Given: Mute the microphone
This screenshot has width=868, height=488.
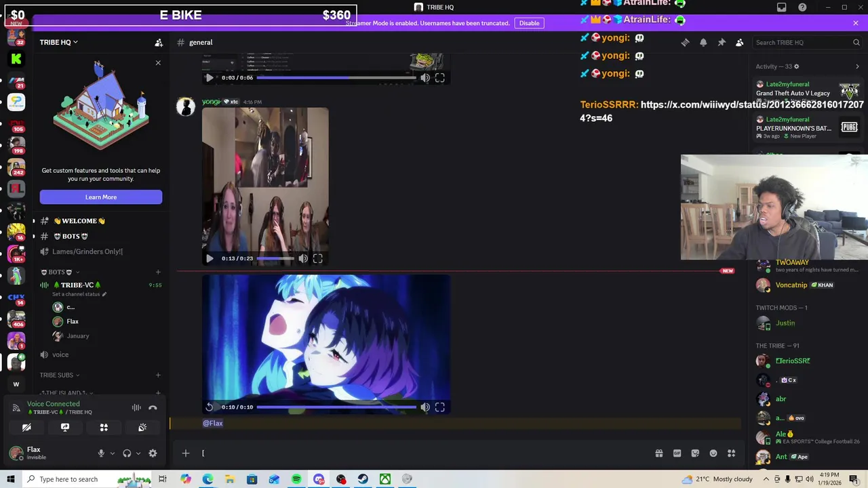Looking at the screenshot, I should click(101, 453).
